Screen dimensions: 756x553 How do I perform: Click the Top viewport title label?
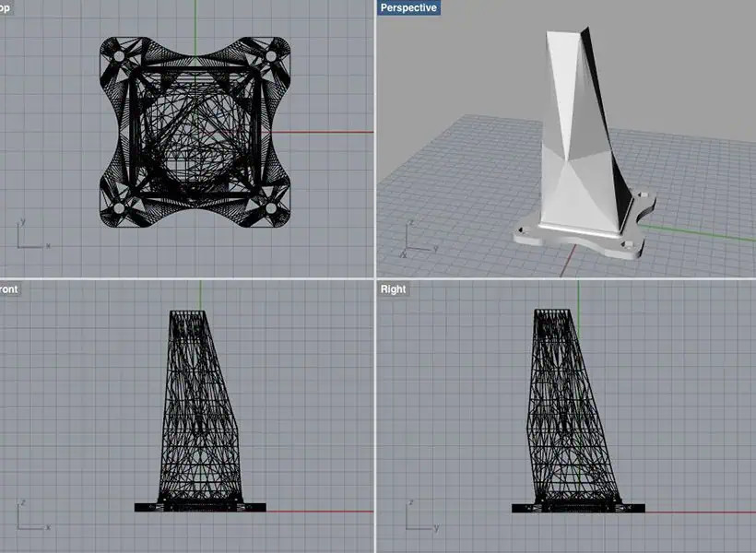click(x=7, y=7)
